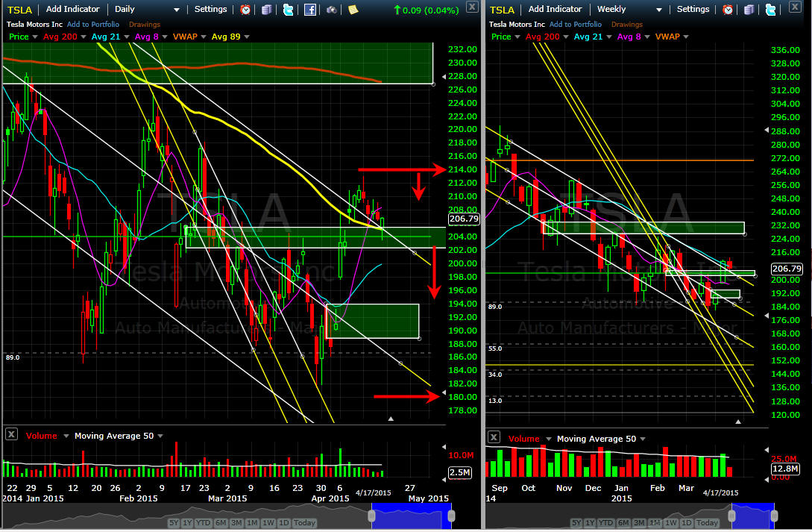Viewport: 812px width, 532px height.
Task: Select YTD range on Daily chart
Action: (203, 523)
